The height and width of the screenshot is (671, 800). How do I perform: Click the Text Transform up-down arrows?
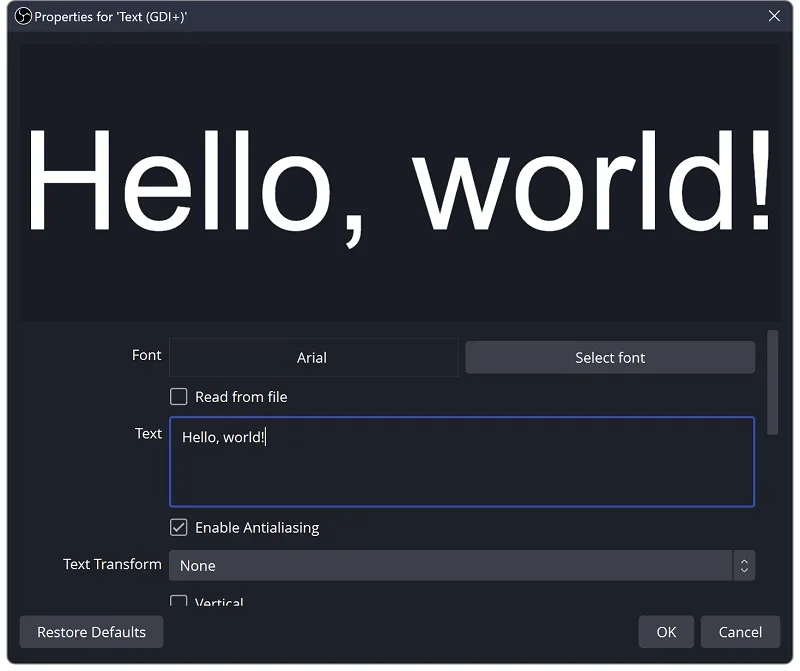click(x=744, y=565)
